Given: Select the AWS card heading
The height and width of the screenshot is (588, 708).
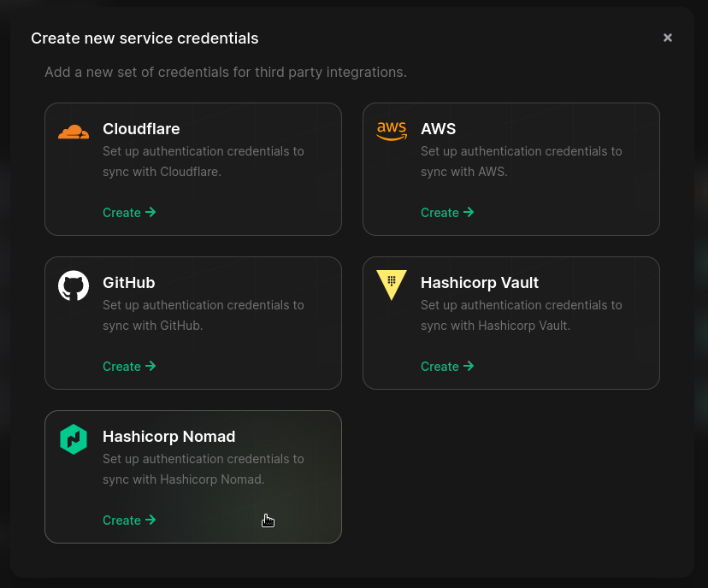Looking at the screenshot, I should 438,129.
